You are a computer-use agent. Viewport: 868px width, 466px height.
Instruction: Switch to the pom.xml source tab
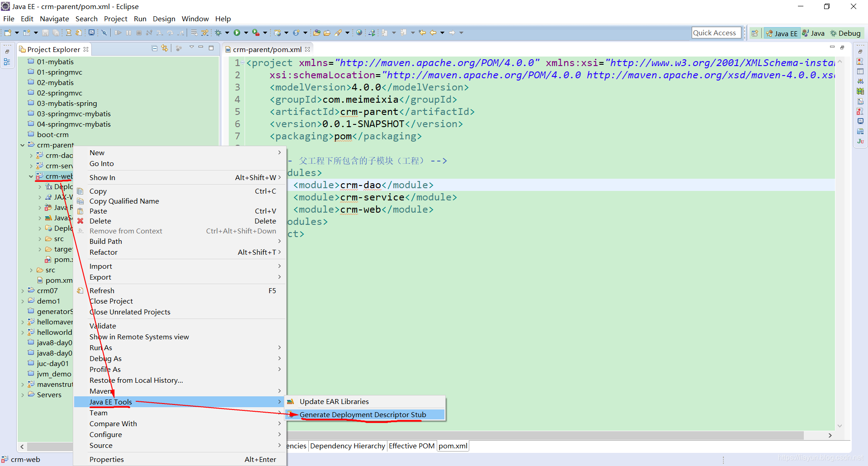tap(453, 446)
